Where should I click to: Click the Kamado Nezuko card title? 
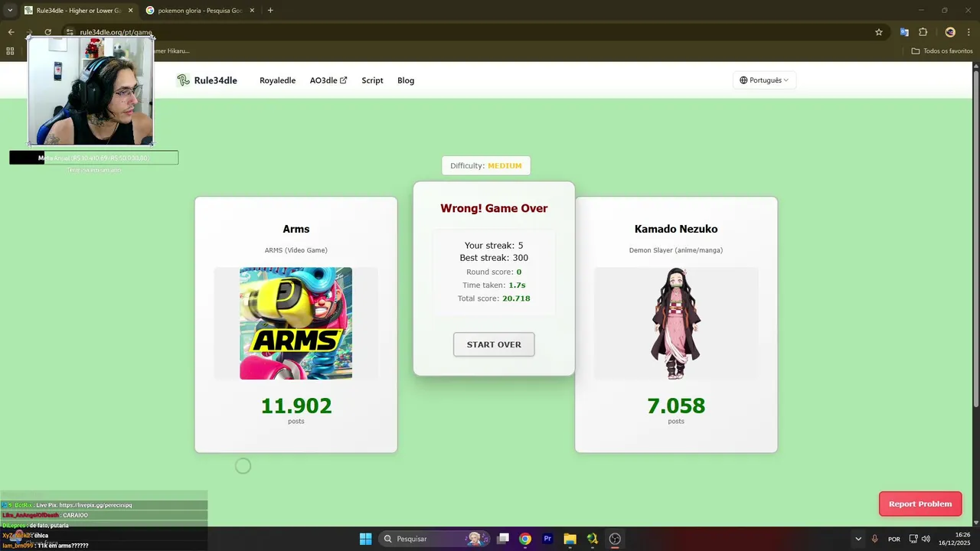(676, 229)
